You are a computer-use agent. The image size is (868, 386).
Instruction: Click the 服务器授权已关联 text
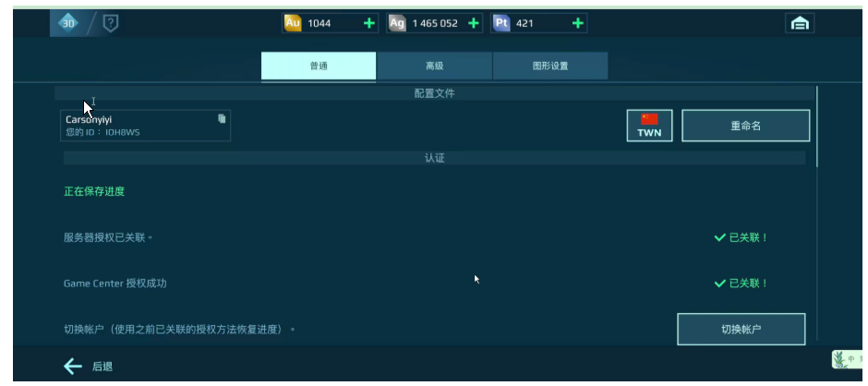(108, 237)
